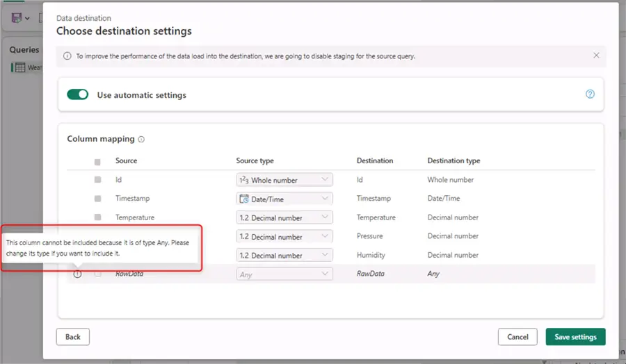This screenshot has width=626, height=364.
Task: Toggle select-all checkbox in Source header
Action: (97, 162)
